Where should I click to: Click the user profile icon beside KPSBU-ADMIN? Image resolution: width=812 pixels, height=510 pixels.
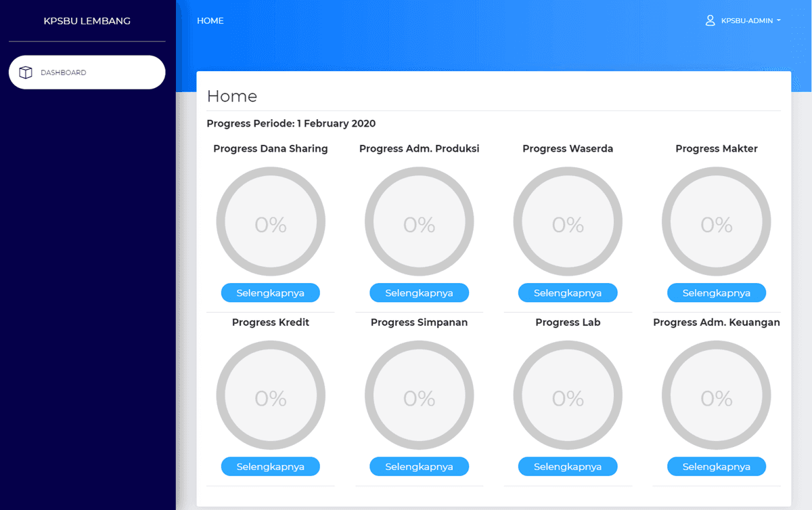coord(710,20)
